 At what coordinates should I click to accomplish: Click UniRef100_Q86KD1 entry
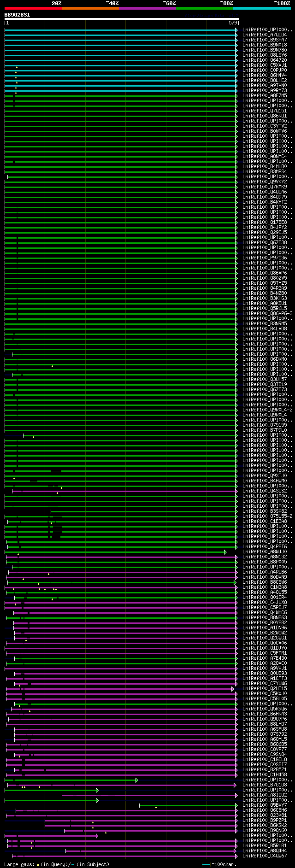tap(265, 116)
